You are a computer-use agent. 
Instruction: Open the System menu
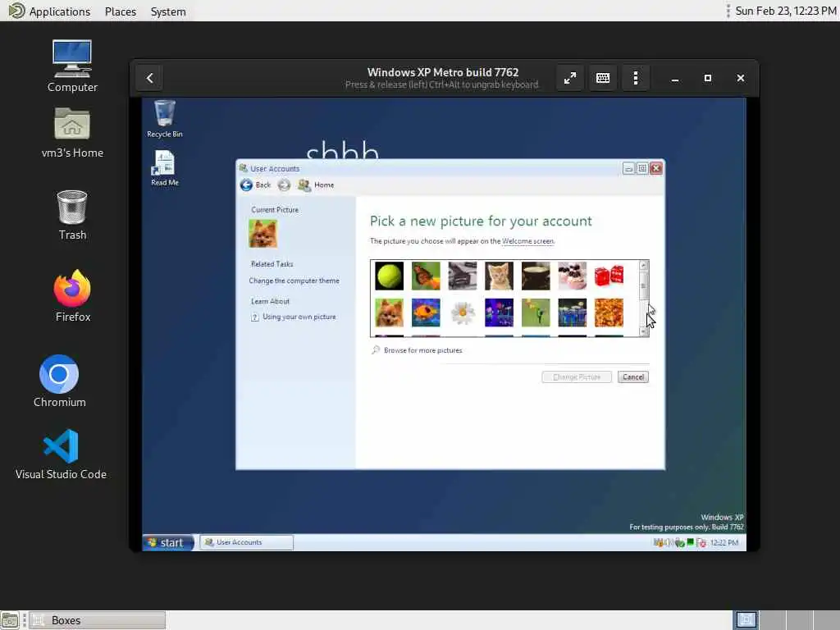point(168,11)
